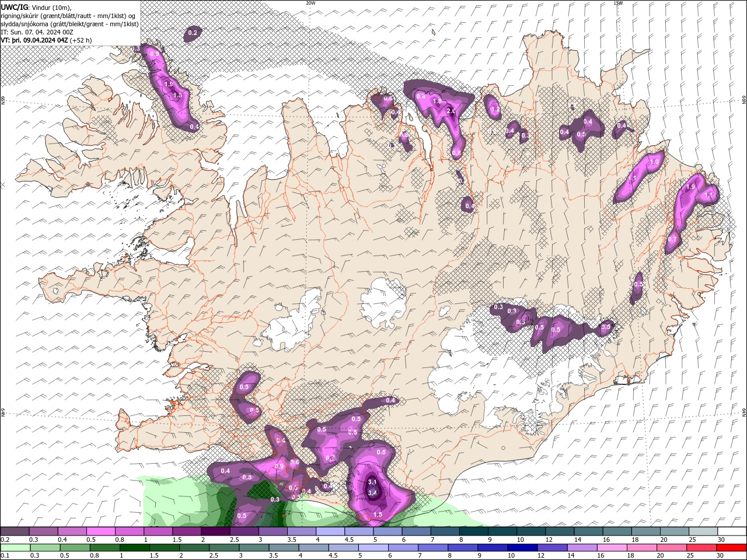Click the deep blue 10 swatch in the rain scale
This screenshot has width=747, height=560.
point(522,548)
